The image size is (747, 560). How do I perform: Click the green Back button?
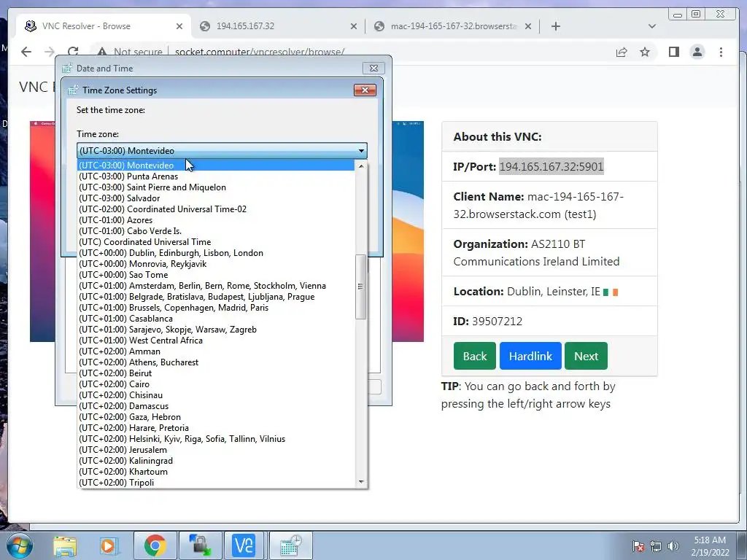(474, 356)
